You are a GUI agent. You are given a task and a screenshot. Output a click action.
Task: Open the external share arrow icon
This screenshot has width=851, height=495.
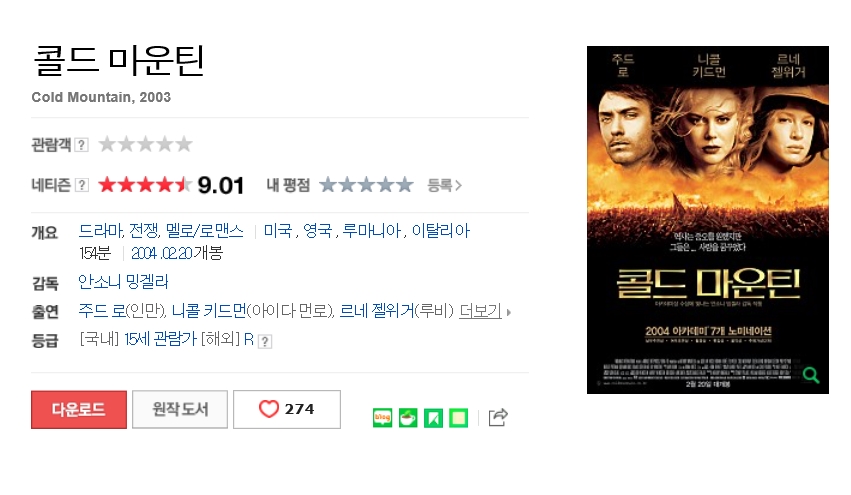click(498, 417)
